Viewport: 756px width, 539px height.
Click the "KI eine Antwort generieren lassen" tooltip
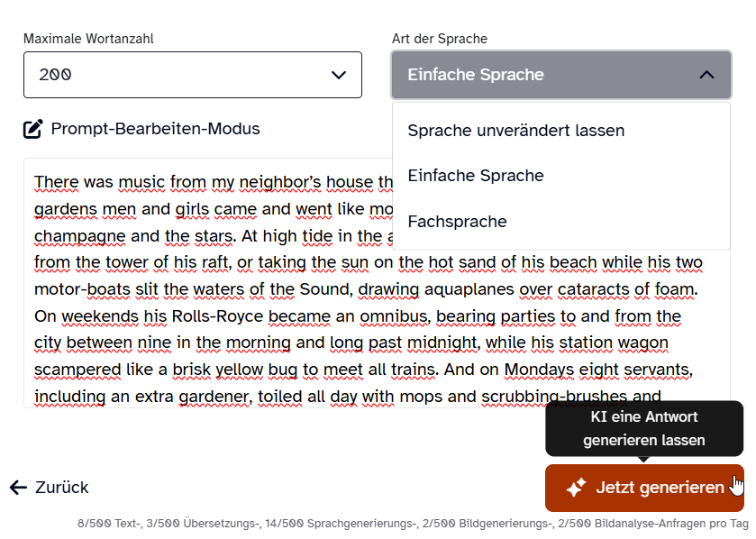pyautogui.click(x=643, y=429)
